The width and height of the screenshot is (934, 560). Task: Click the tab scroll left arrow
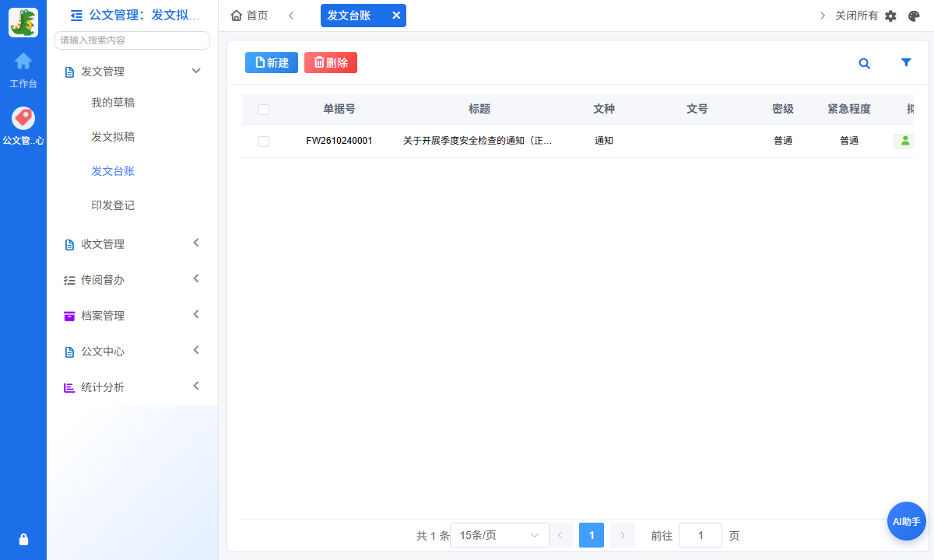pos(291,16)
